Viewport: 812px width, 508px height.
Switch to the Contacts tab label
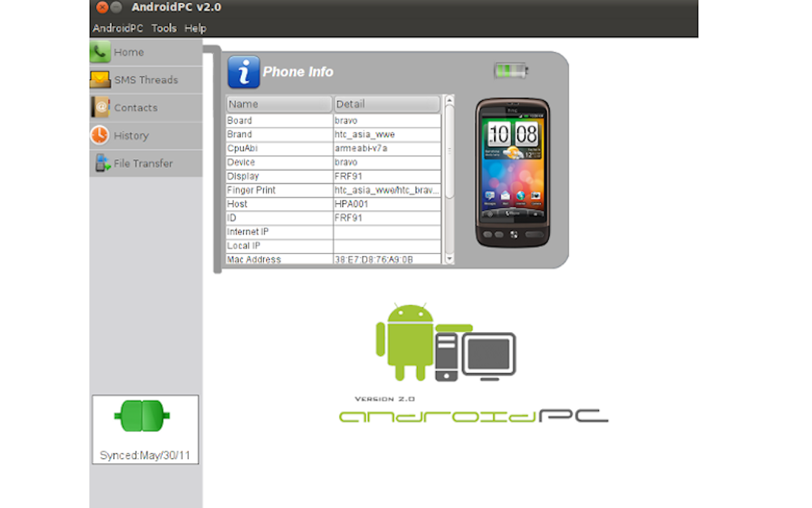click(x=136, y=108)
